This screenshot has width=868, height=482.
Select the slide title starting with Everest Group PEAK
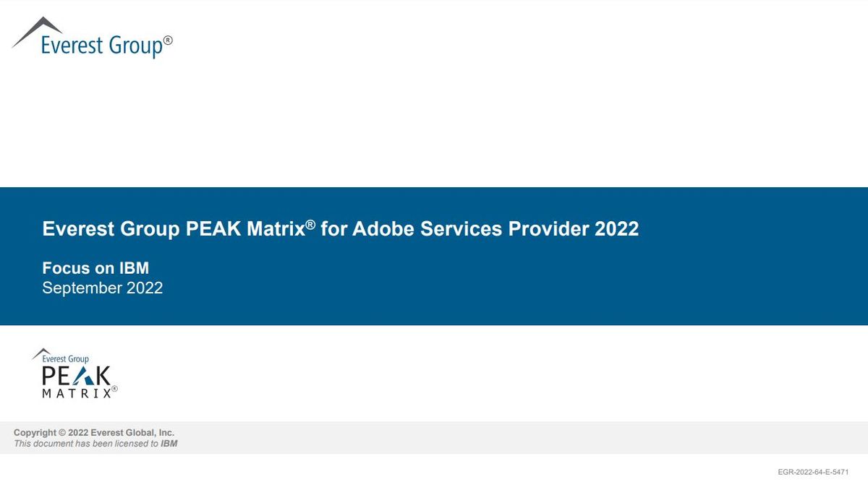tap(340, 229)
